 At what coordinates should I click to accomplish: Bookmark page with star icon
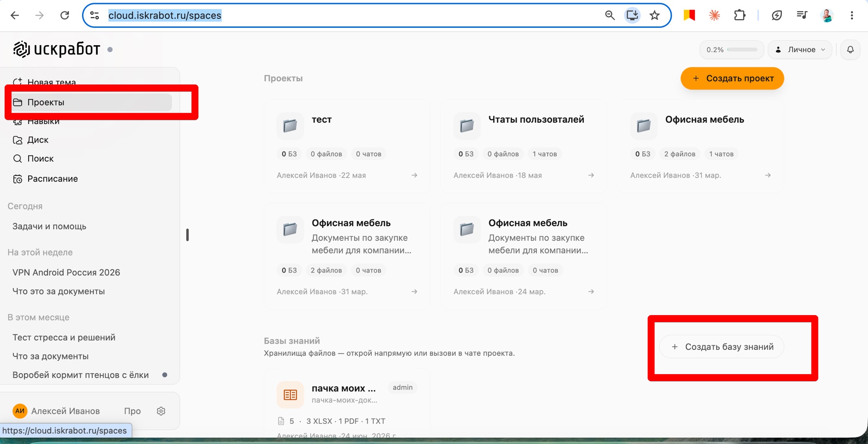point(654,16)
